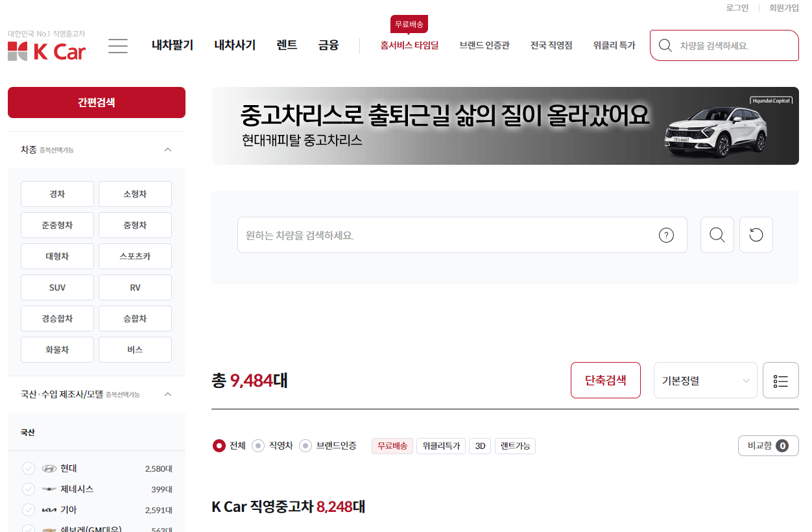Click the 원하는 차량을 검색하세요 search field
Image resolution: width=812 pixels, height=532 pixels.
462,235
